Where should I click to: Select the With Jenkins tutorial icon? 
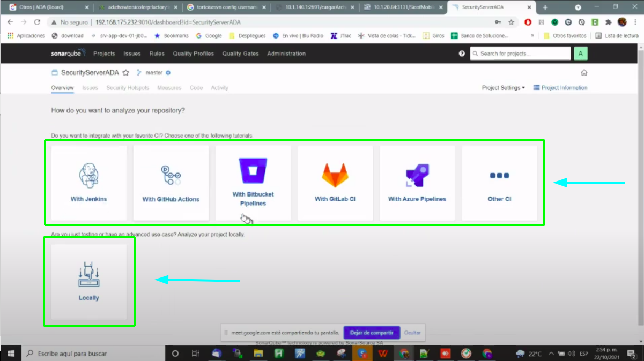88,175
